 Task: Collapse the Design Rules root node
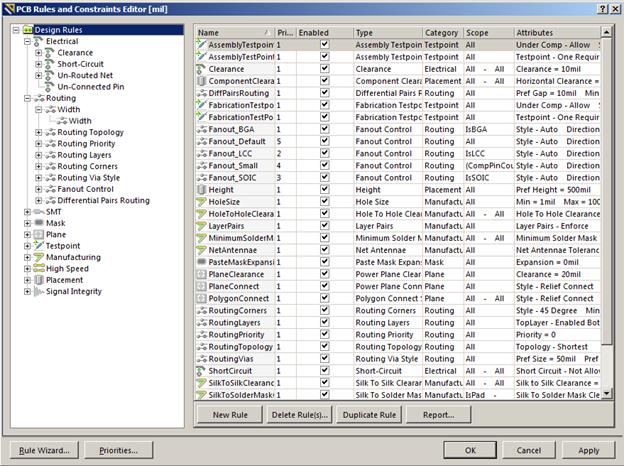(x=16, y=30)
